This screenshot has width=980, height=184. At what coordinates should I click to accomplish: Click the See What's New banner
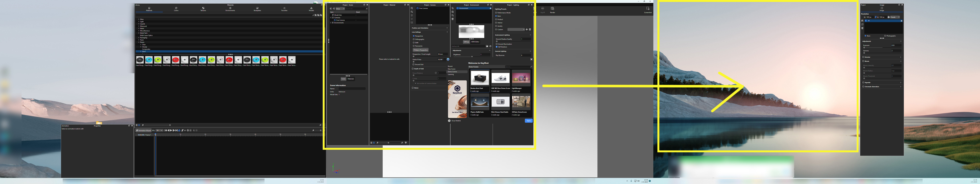pos(457,99)
